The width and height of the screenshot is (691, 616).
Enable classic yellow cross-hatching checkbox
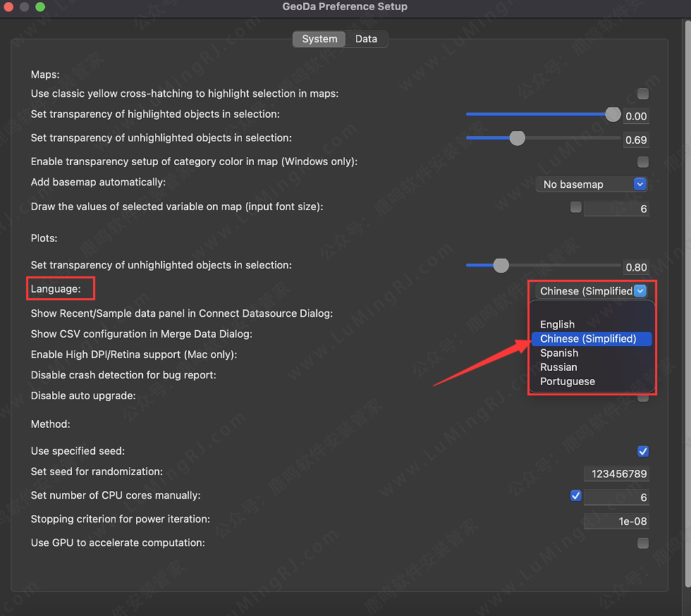click(x=642, y=94)
